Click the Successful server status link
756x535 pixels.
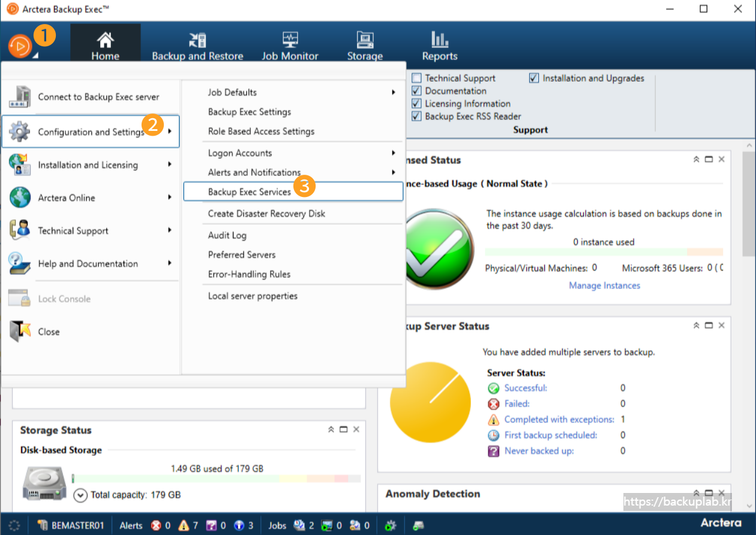[526, 388]
